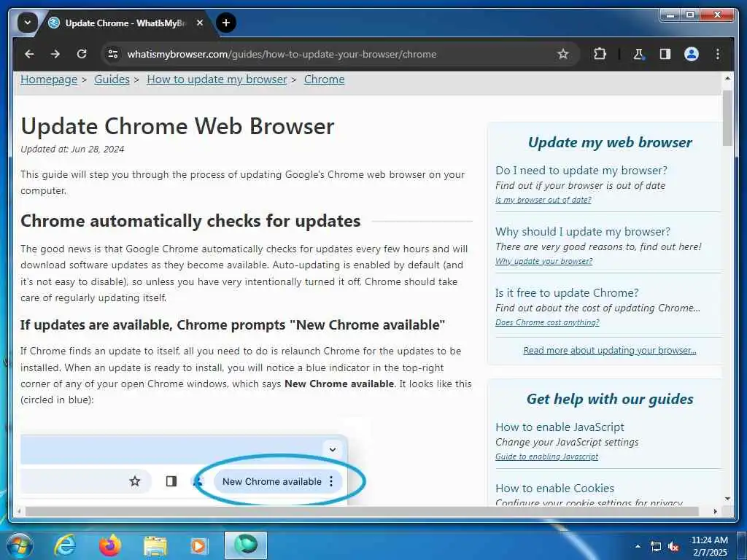Open the muted volume tray icon
This screenshot has height=560, width=747.
point(673,547)
